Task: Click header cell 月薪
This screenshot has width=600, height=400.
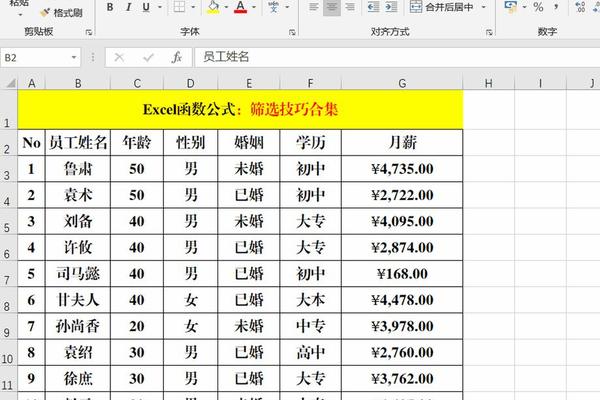Action: [x=402, y=142]
